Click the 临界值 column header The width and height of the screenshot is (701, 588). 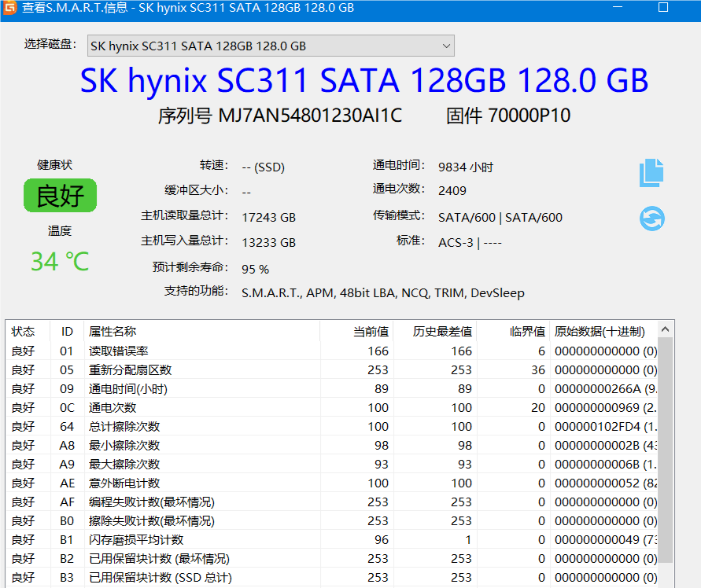pos(527,332)
